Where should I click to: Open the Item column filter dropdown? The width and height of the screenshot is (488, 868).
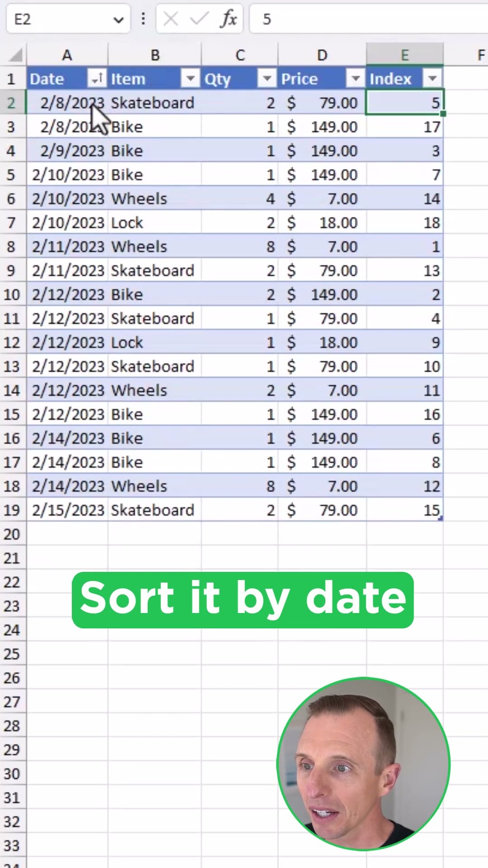190,79
